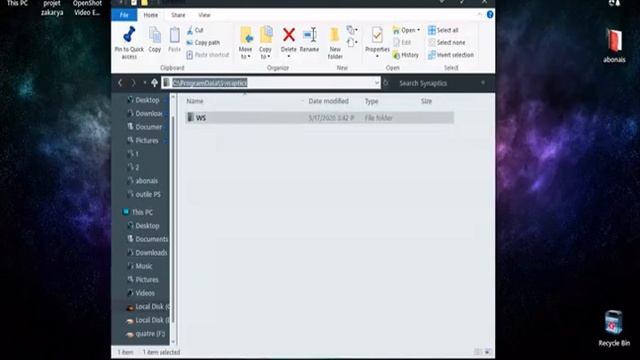Open projet zakarya desktop shortcut
The width and height of the screenshot is (640, 360).
[52, 8]
